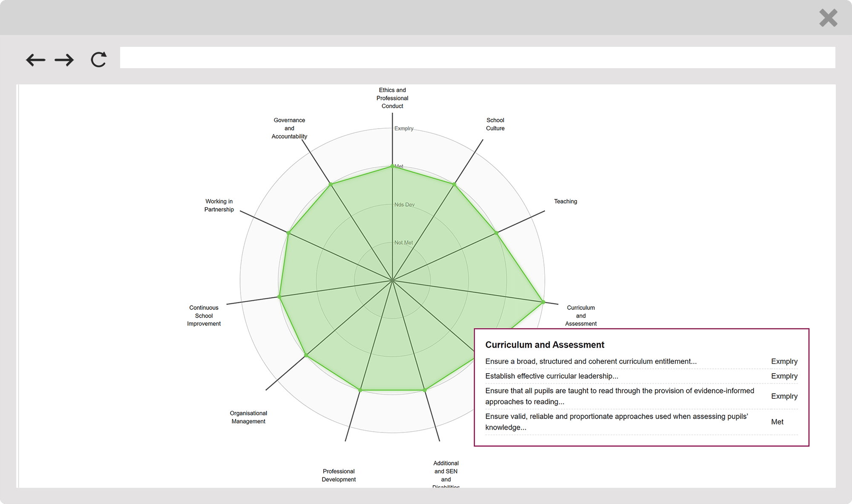This screenshot has width=852, height=504.
Task: Select the Professional Development axis label
Action: coord(339,475)
